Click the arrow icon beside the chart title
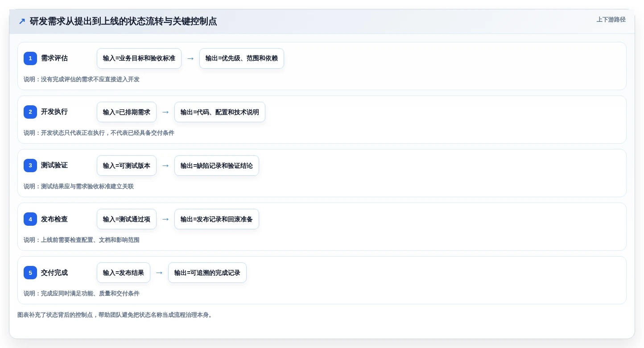The image size is (644, 348). (x=22, y=21)
